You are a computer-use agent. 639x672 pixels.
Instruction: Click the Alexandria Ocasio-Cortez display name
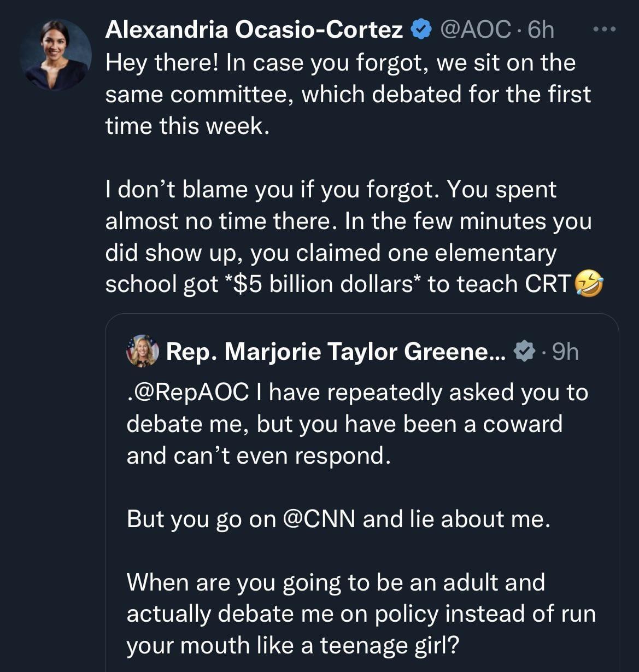[254, 30]
